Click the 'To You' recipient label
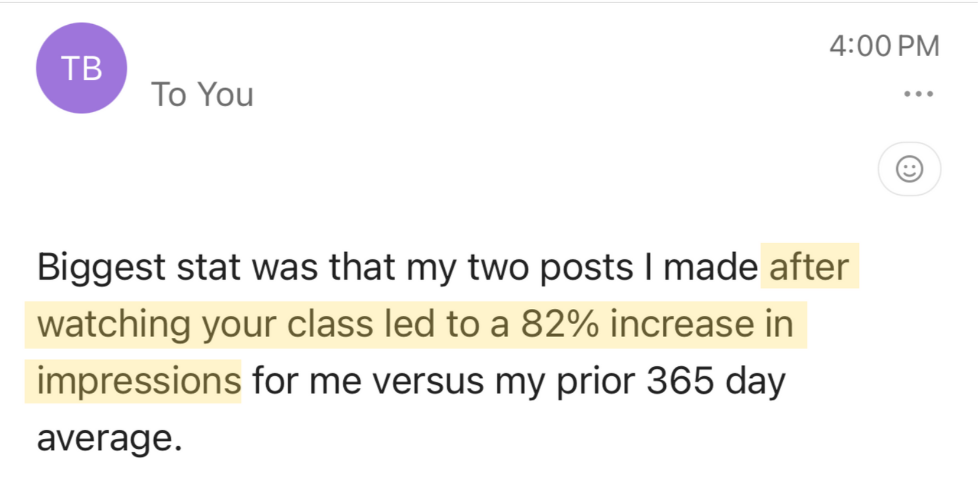The image size is (980, 496). click(202, 94)
